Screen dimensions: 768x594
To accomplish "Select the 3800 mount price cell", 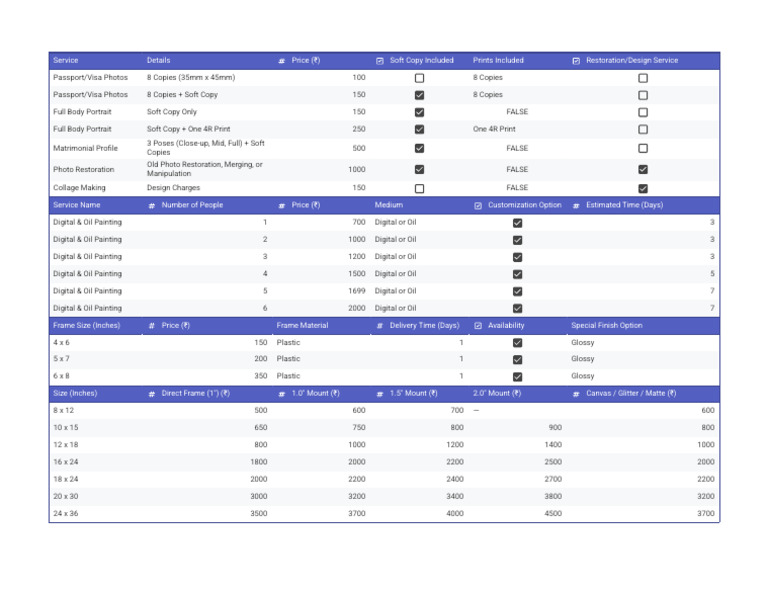I will pos(518,496).
